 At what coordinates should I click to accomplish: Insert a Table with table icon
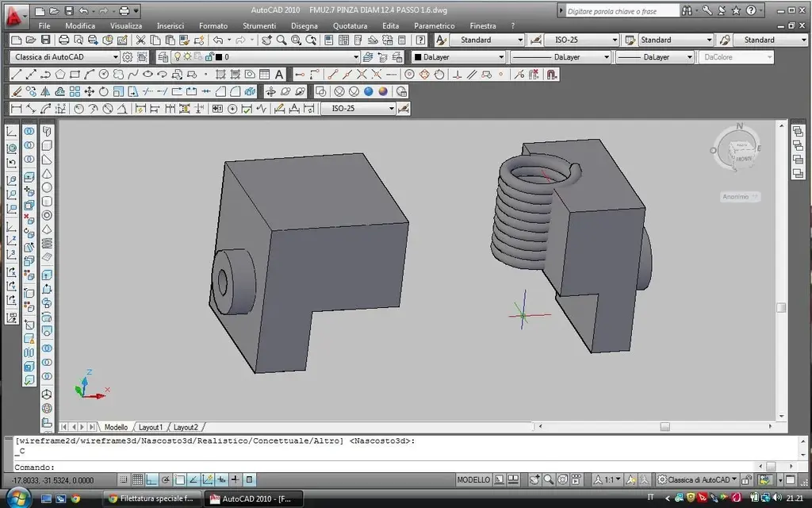coord(265,74)
